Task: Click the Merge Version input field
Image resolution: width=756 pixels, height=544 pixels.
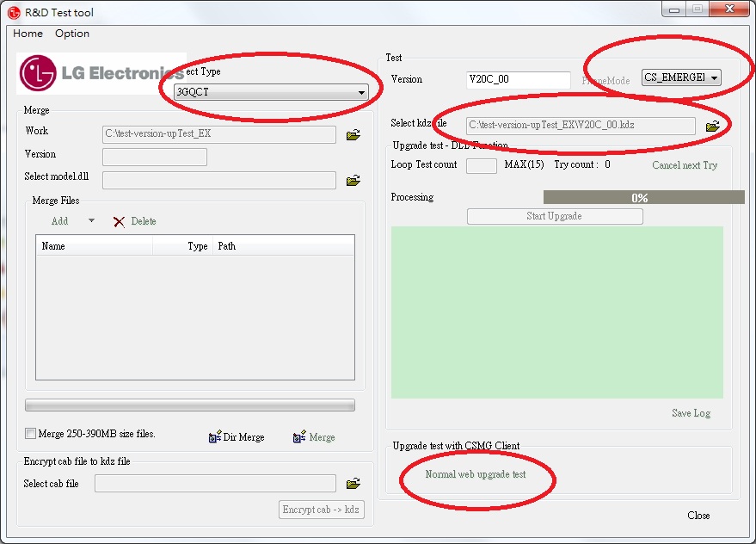Action: click(155, 157)
